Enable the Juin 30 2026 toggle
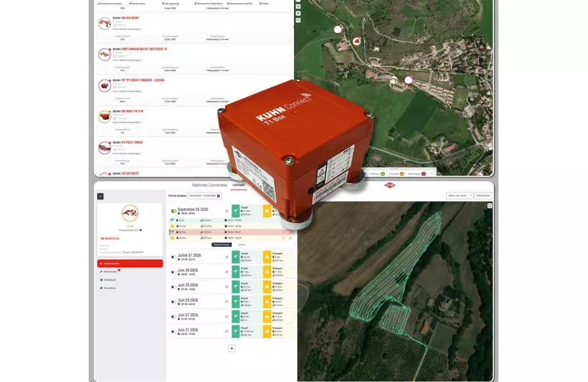 tap(173, 272)
